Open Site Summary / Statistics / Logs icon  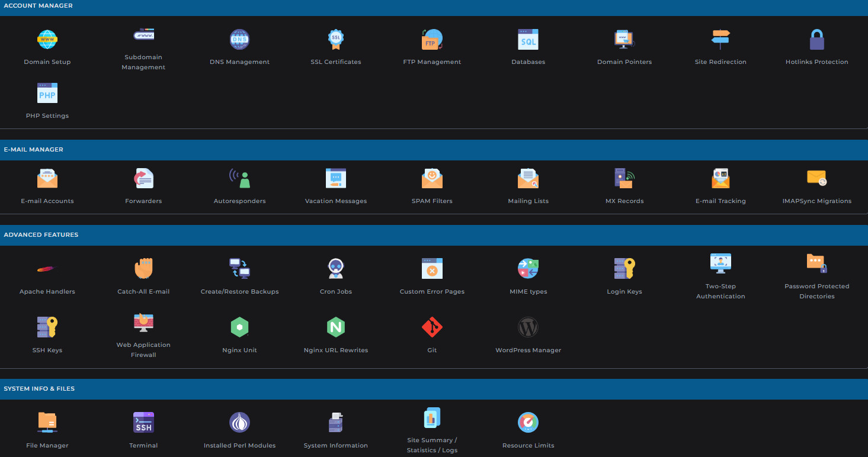point(432,418)
